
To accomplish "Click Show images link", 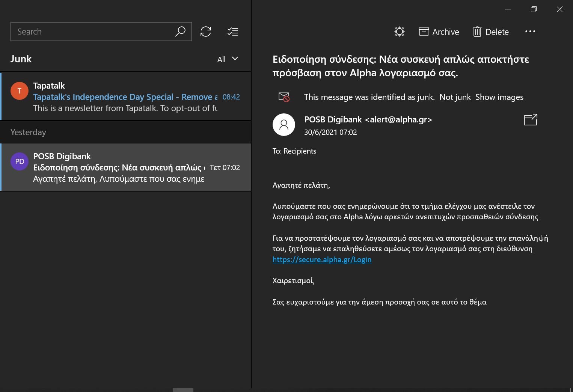I will click(x=499, y=97).
